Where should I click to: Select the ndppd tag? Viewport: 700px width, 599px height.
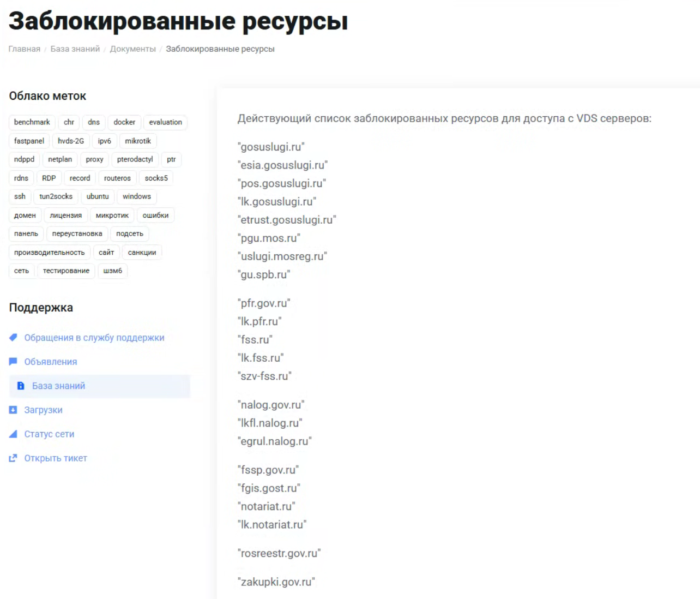24,159
